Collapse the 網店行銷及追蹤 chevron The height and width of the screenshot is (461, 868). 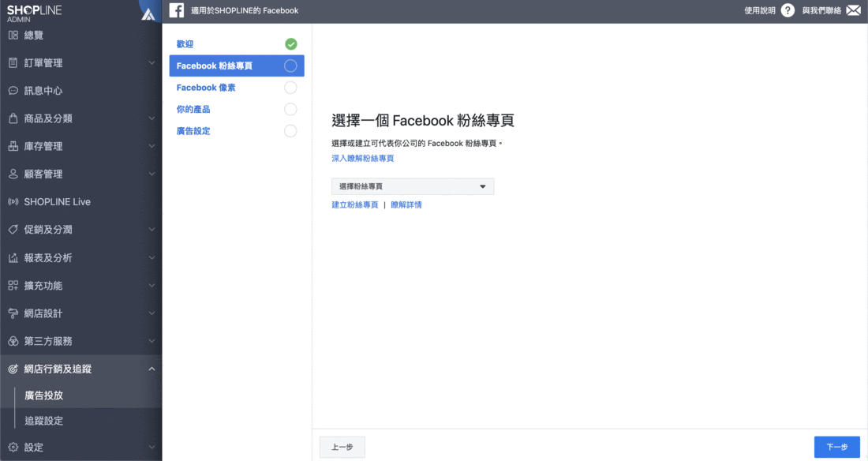152,369
